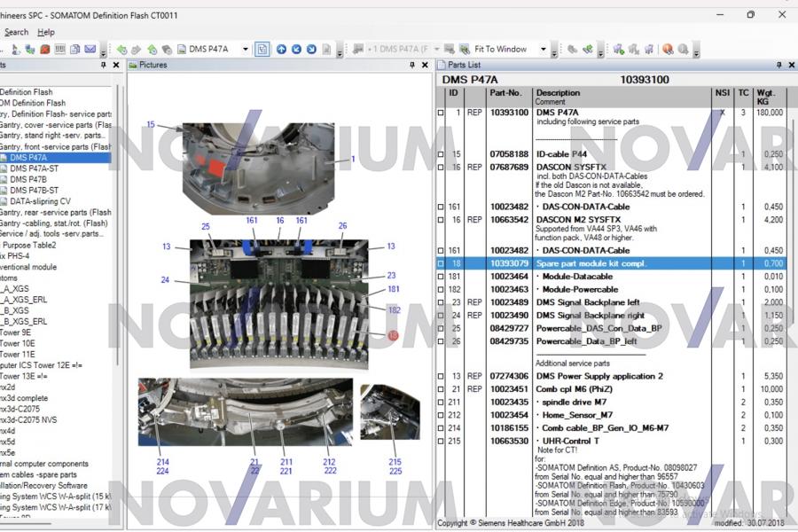Toggle checkbox for DMS Power Supply application 2
This screenshot has width=798, height=532.
(x=441, y=376)
